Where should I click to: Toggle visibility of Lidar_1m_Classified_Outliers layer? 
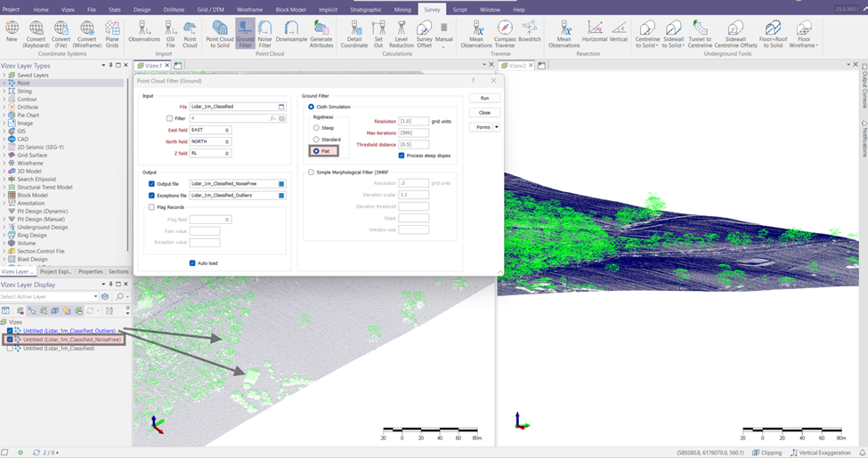click(x=10, y=331)
